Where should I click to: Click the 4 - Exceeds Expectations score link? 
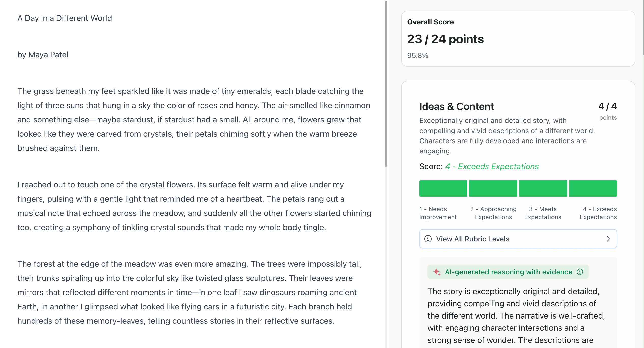(x=492, y=166)
